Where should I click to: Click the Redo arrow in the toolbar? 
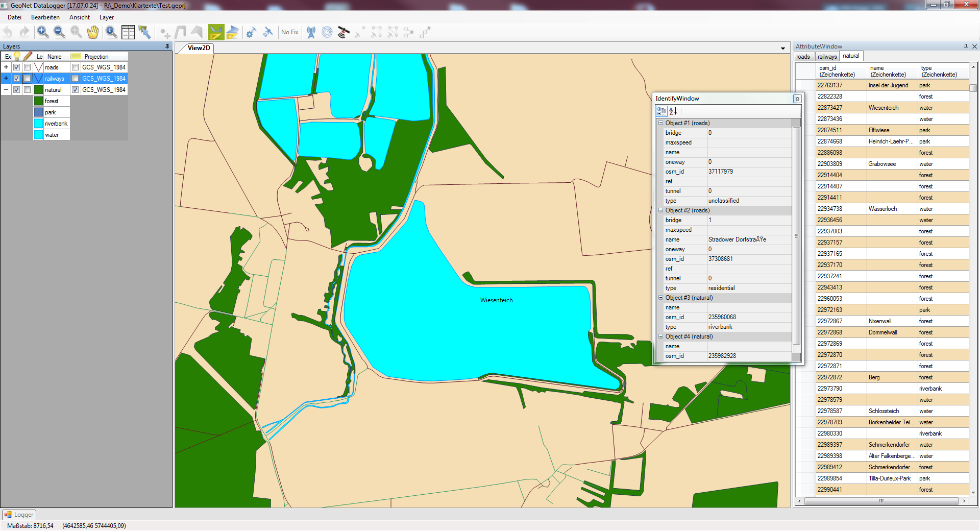click(24, 32)
